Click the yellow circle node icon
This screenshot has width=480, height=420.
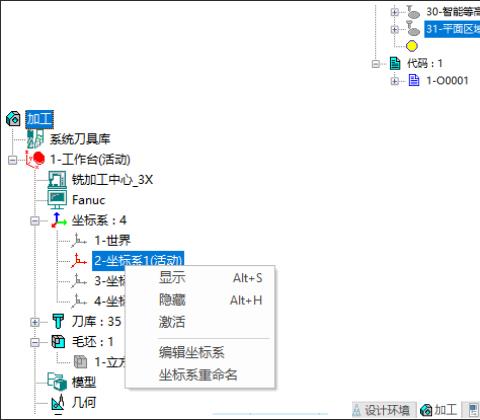click(412, 46)
